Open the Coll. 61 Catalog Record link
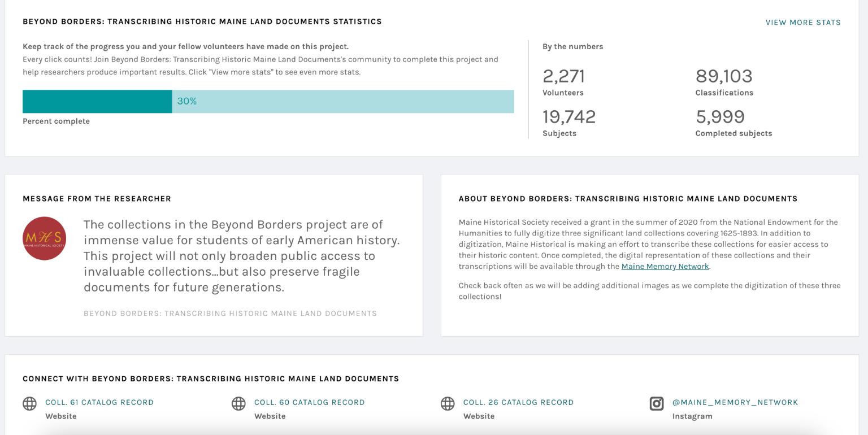The image size is (868, 435). pos(99,402)
